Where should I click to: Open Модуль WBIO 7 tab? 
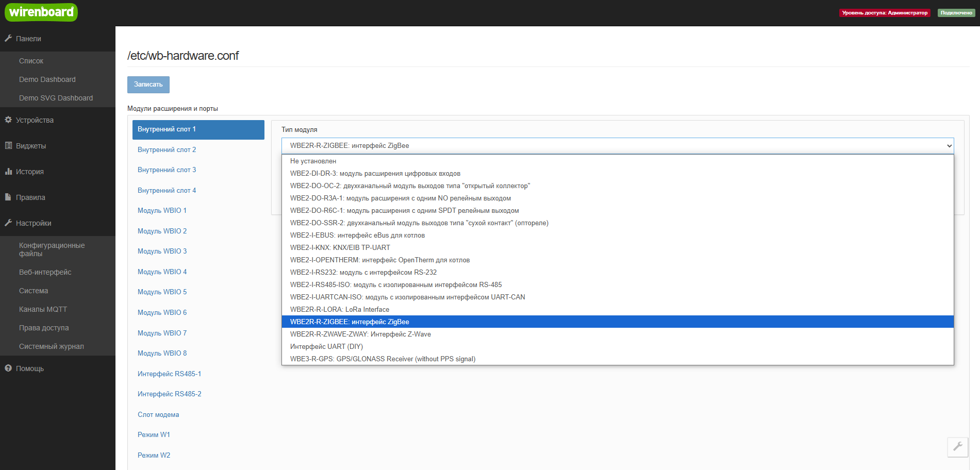click(x=198, y=333)
